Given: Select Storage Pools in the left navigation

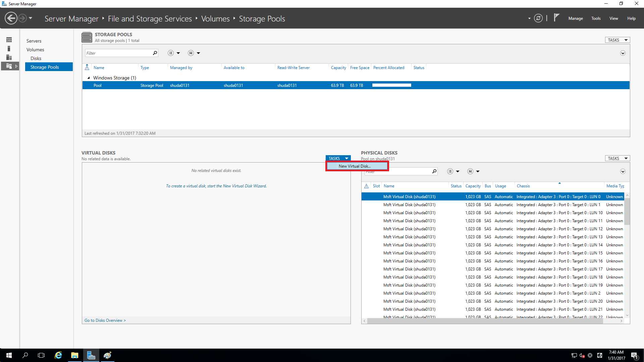Looking at the screenshot, I should (49, 67).
